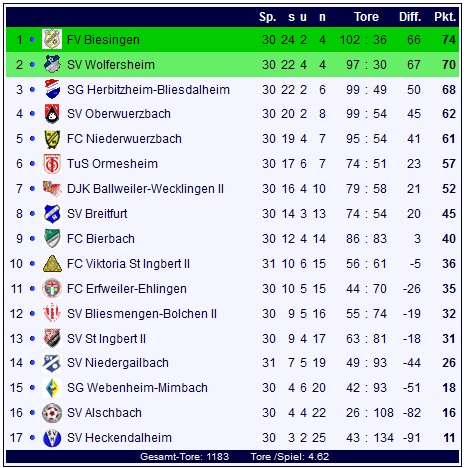The height and width of the screenshot is (468, 466).
Task: Click the blue dot beside rank 12
Action: tap(32, 314)
